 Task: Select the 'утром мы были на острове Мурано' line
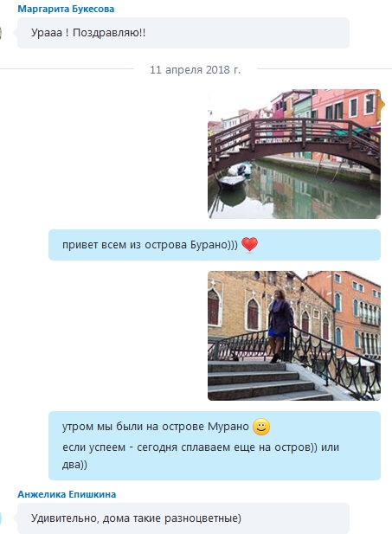coord(156,427)
